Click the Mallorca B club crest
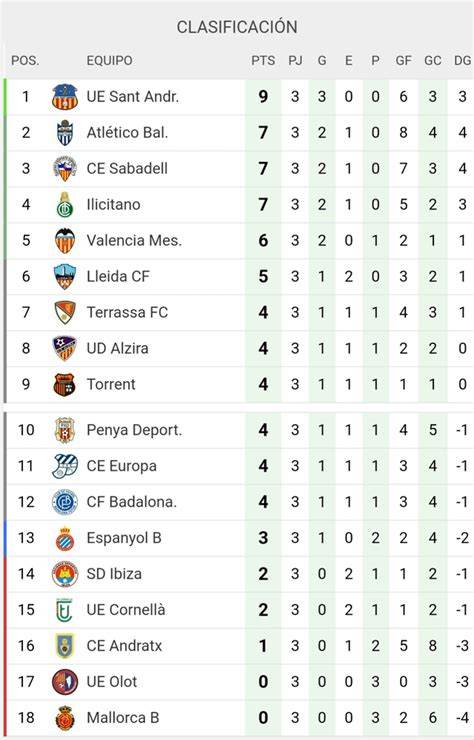This screenshot has height=740, width=474. pyautogui.click(x=65, y=718)
